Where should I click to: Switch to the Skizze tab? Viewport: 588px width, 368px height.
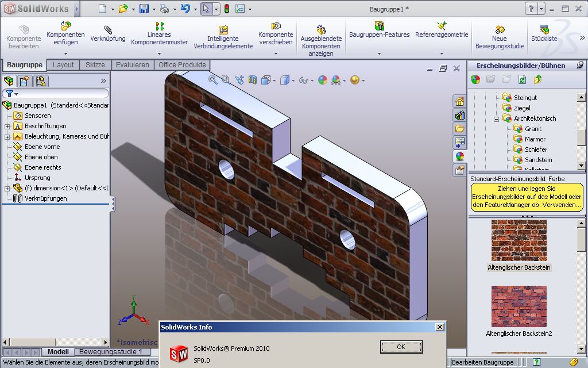95,64
